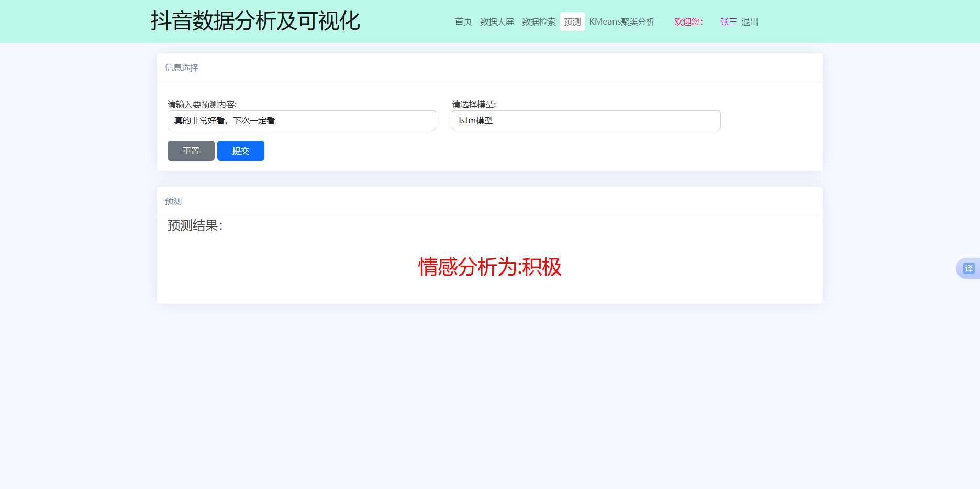Click the 信息选择 card header
The width and height of the screenshot is (980, 489).
coord(182,67)
